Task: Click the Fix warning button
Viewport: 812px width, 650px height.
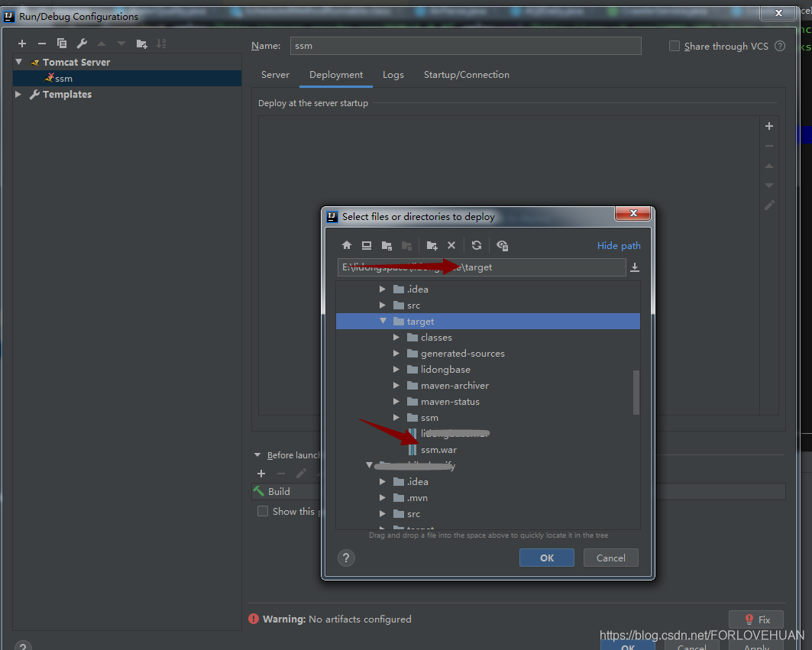Action: click(x=756, y=619)
